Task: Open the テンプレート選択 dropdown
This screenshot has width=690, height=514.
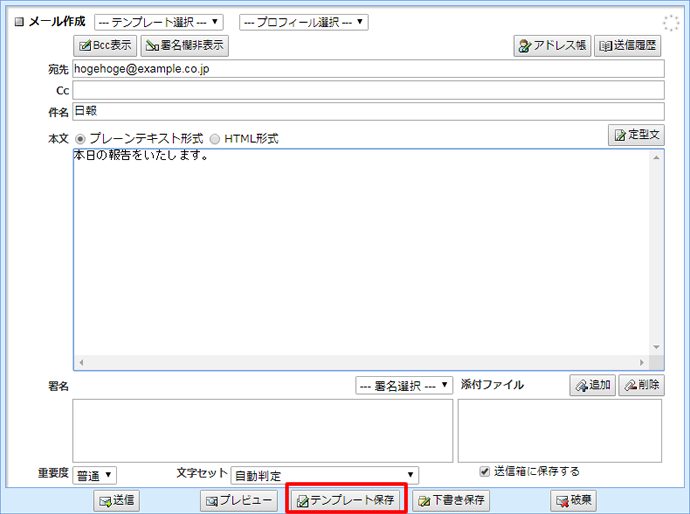Action: coord(159,22)
